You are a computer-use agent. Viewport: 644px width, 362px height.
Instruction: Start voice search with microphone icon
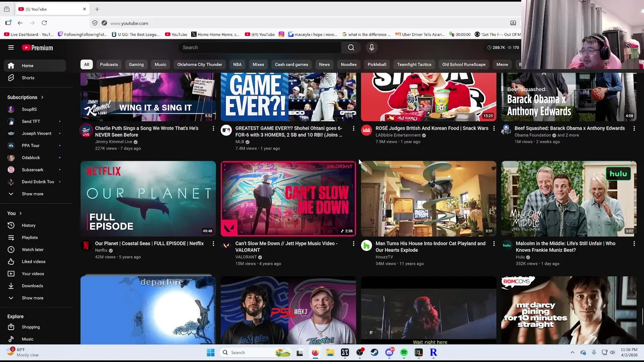point(371,47)
